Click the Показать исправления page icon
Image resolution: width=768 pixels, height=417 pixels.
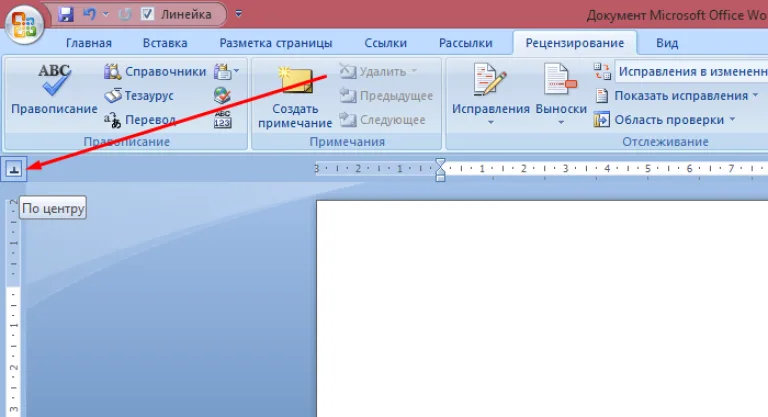[x=602, y=96]
